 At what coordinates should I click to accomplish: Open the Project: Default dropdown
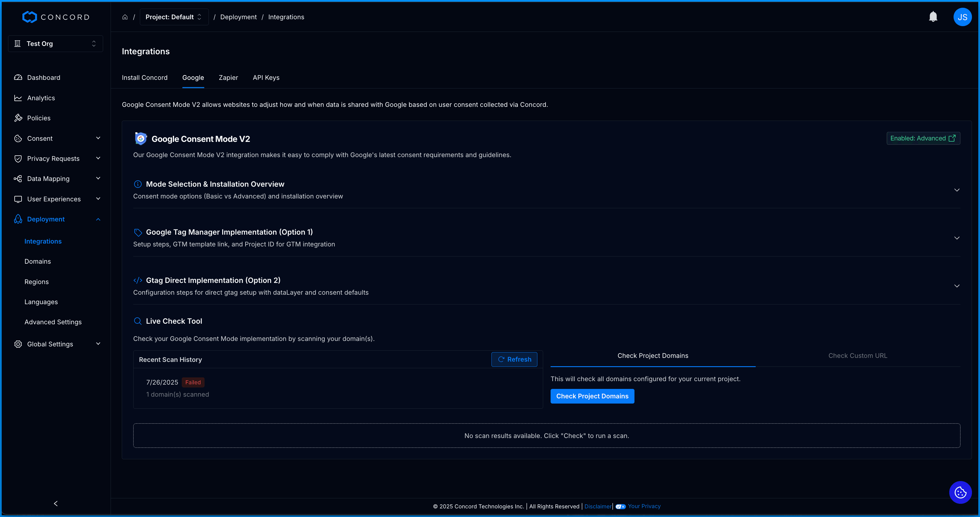174,17
